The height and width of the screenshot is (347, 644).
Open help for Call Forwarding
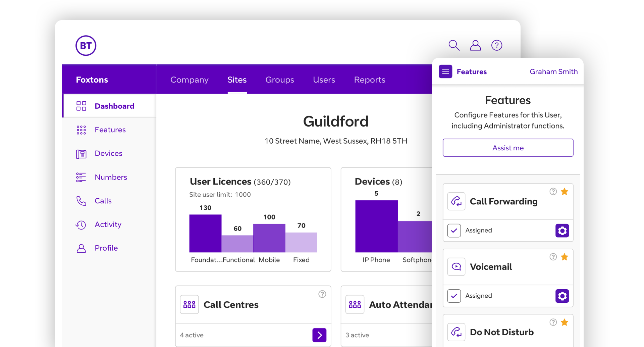tap(553, 191)
